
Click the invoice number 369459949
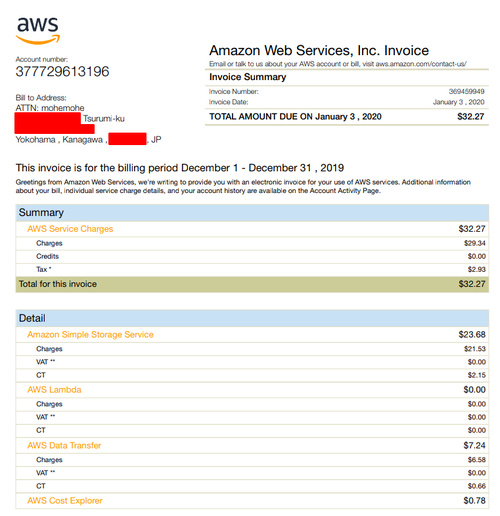(x=466, y=91)
